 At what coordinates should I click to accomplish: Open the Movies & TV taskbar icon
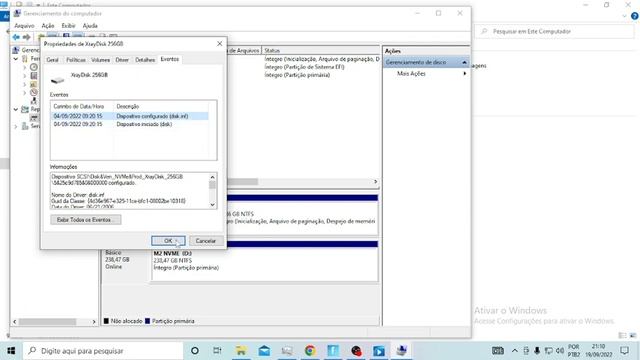378,351
